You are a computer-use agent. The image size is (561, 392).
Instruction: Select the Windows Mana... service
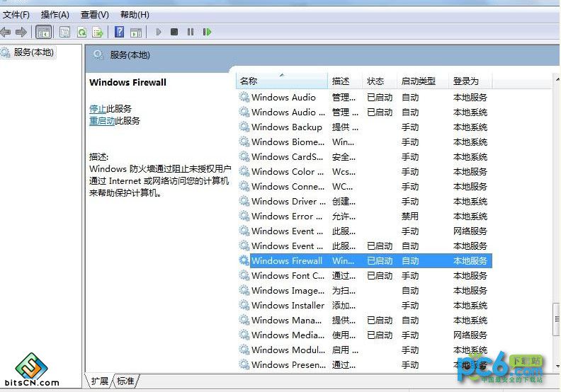point(364,320)
